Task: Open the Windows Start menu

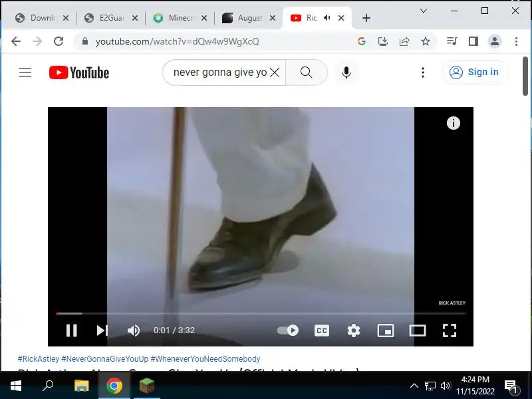Action: tap(16, 386)
